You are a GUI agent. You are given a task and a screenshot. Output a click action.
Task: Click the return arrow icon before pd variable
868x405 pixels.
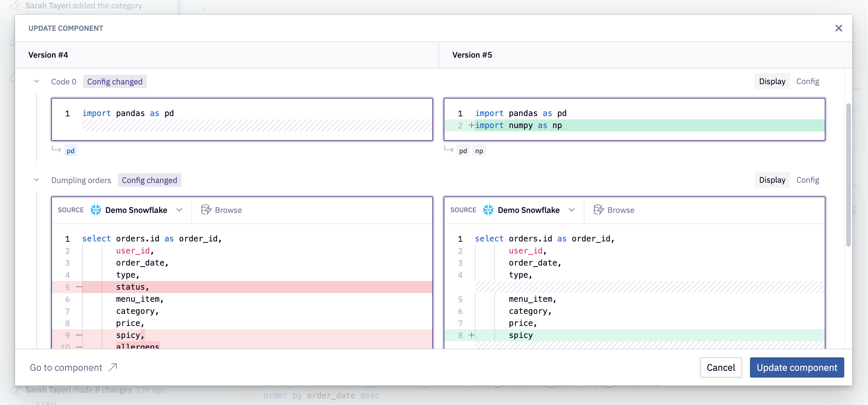(56, 150)
